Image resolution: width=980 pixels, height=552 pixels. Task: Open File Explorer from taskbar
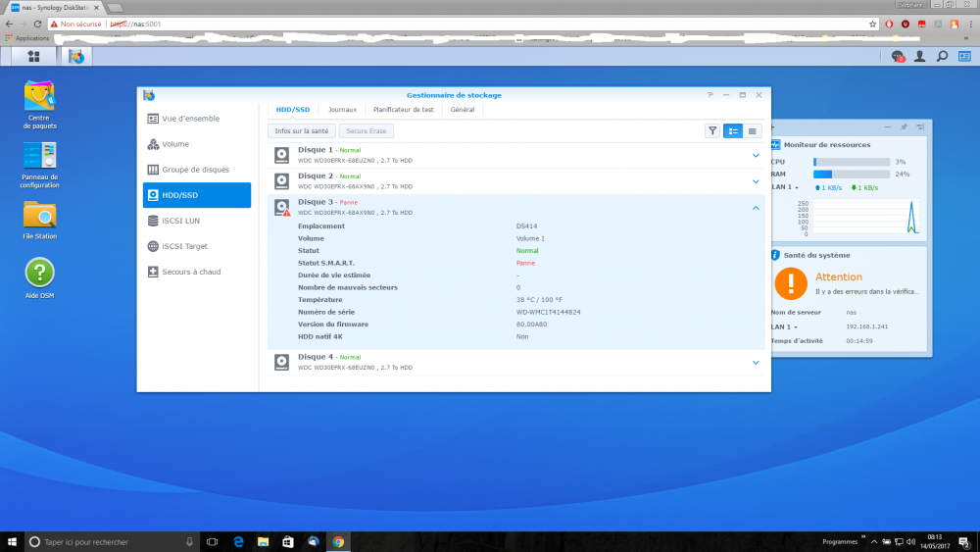[263, 541]
